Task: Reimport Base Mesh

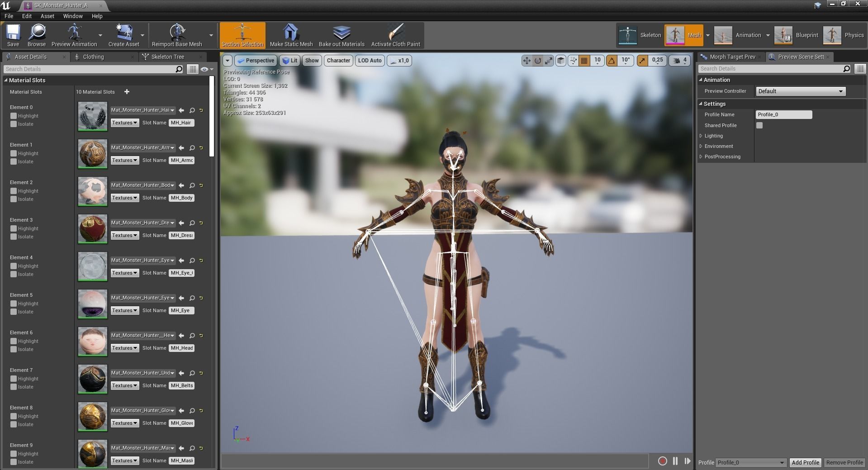Action: pos(177,35)
